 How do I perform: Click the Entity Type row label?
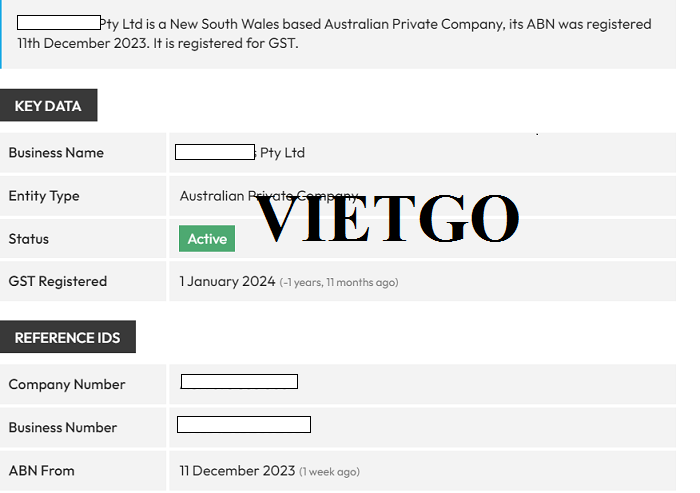[x=44, y=196]
